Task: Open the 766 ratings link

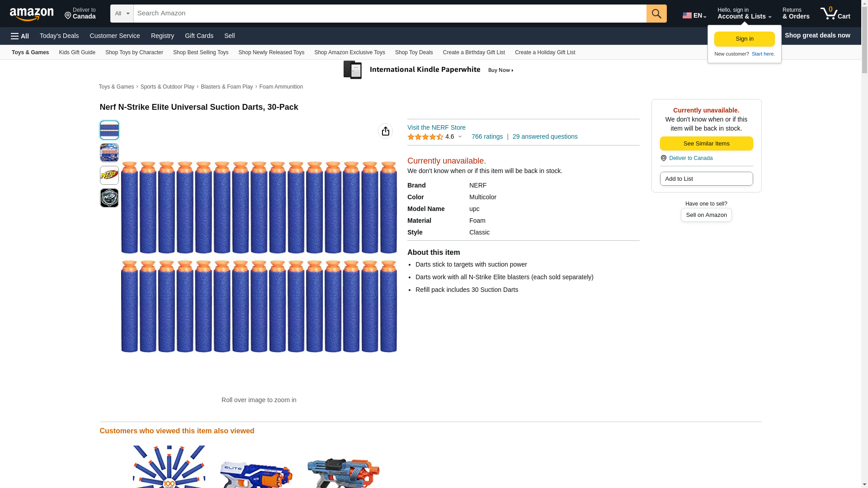Action: coord(487,136)
